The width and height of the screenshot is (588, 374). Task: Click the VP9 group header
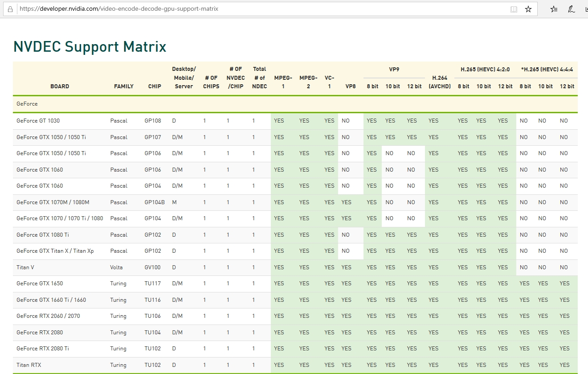[x=394, y=69]
